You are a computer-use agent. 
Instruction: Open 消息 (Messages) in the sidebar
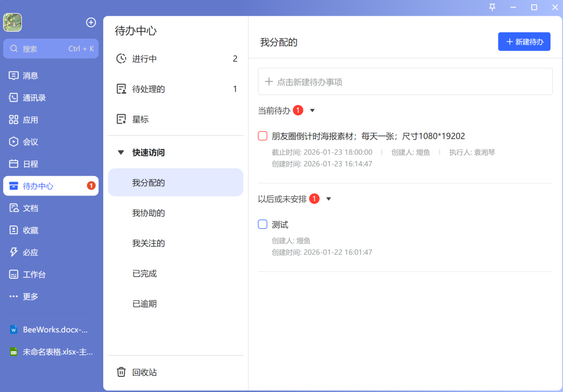pos(32,75)
